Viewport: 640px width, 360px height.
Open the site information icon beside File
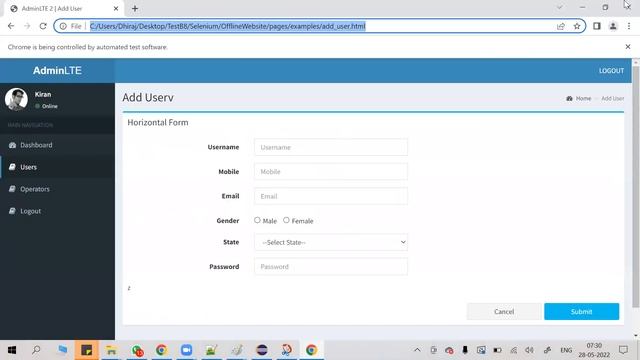point(63,26)
